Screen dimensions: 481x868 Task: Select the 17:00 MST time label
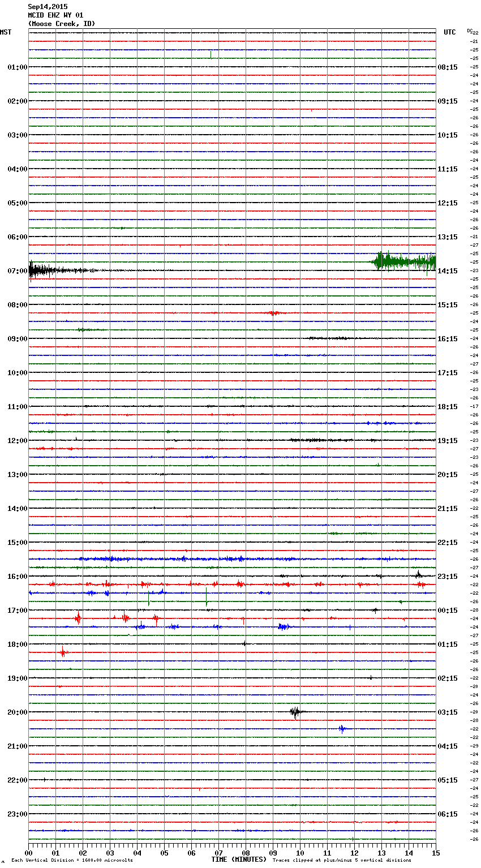(17, 611)
